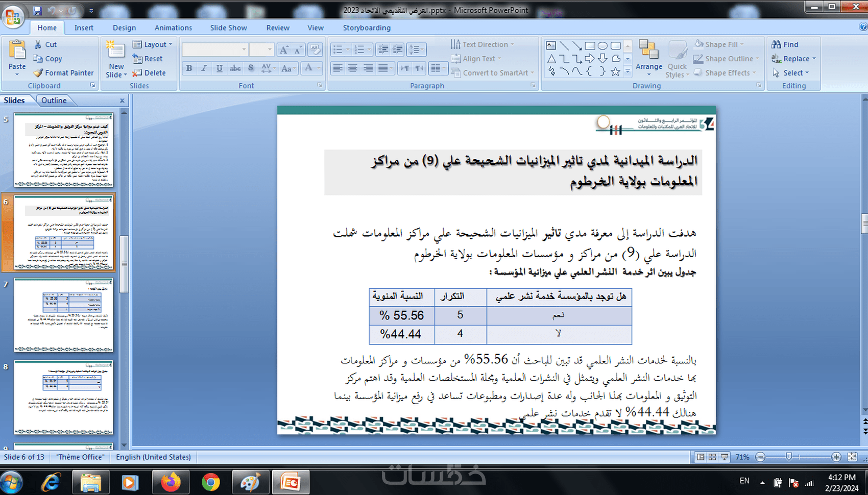The image size is (868, 495).
Task: Open Windows Explorer folder on taskbar
Action: click(91, 482)
